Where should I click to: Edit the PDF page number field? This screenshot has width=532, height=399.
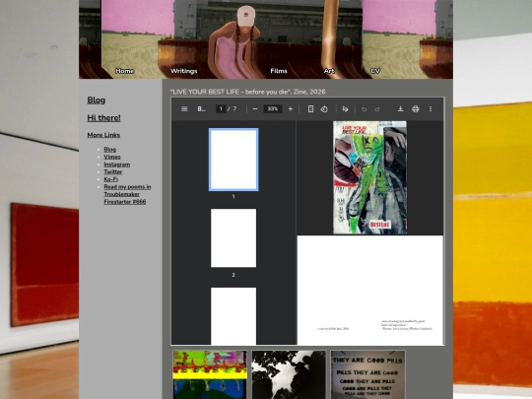click(x=221, y=109)
